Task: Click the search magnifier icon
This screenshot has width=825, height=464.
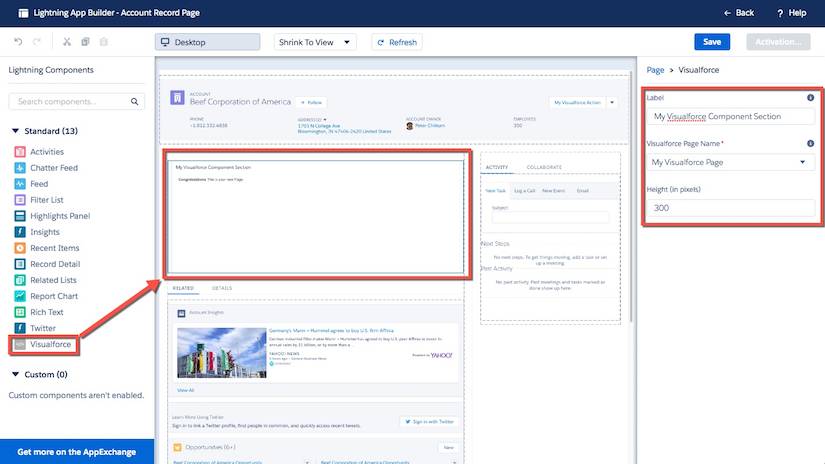Action: tap(135, 102)
